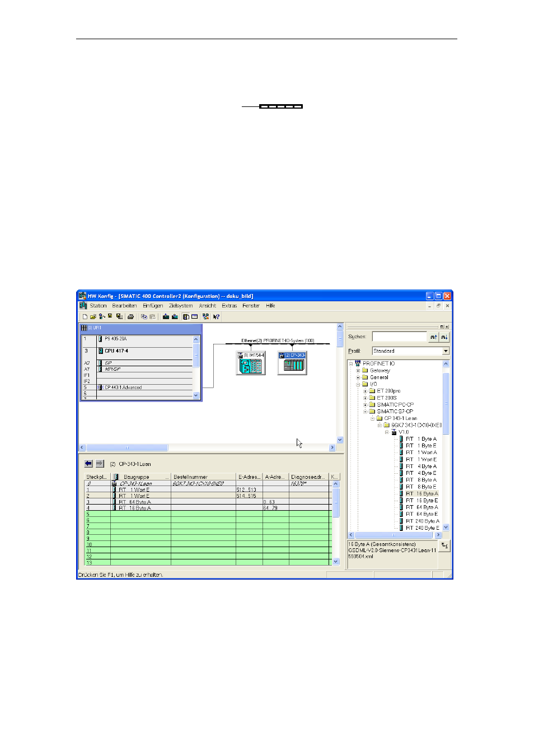This screenshot has height=756, width=534.
Task: Select RT 240 Byte A in catalog
Action: click(x=423, y=521)
